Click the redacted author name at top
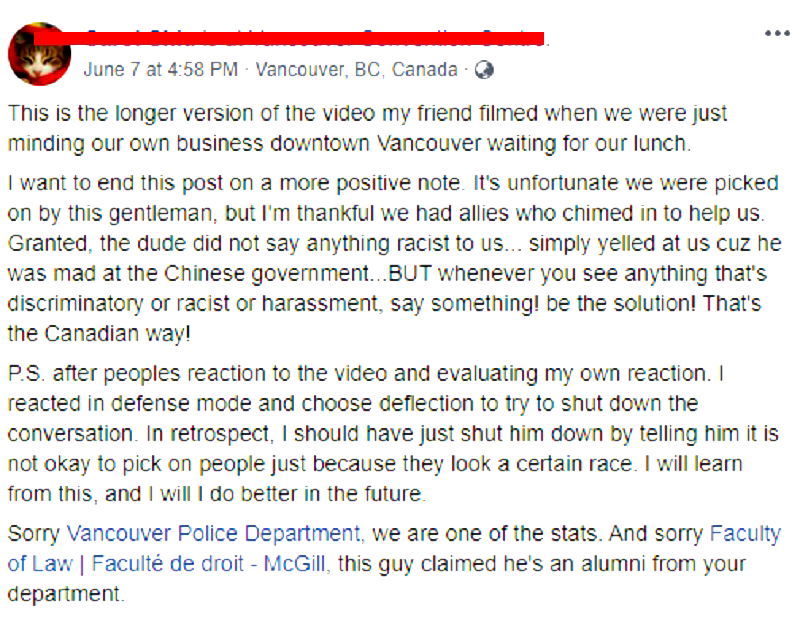This screenshot has width=800, height=622. point(300,39)
